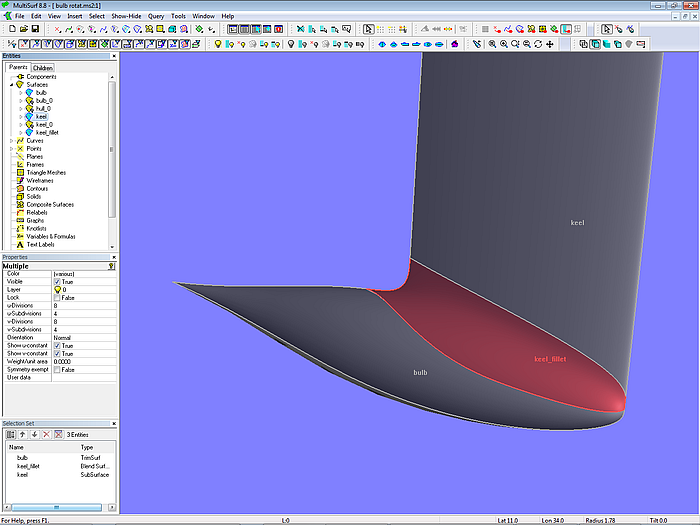Expand the Curves tree node
The image size is (700, 525).
(x=11, y=141)
